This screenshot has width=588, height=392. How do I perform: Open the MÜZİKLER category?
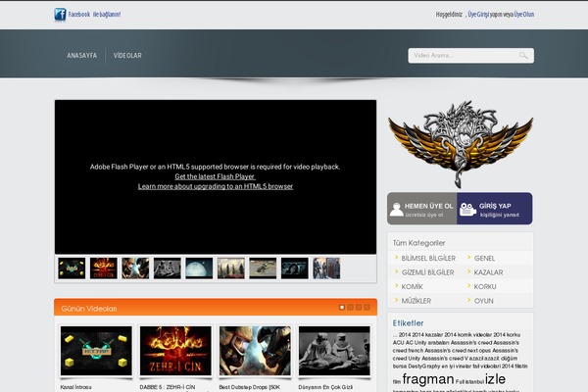(416, 301)
